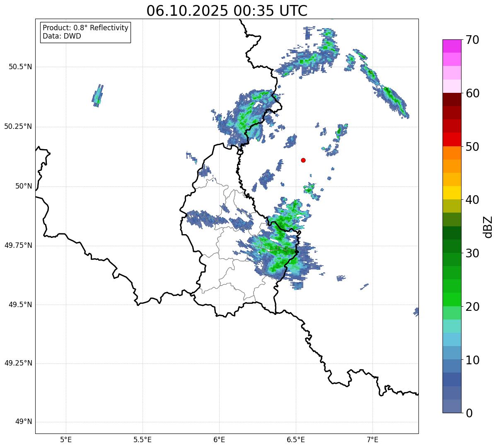Click the colorbar 60 tick label
Image resolution: width=498 pixels, height=448 pixels.
point(472,93)
